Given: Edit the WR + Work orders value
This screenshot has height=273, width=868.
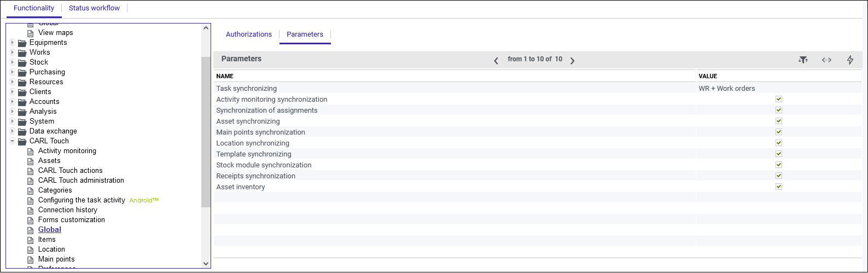Looking at the screenshot, I should (x=726, y=88).
